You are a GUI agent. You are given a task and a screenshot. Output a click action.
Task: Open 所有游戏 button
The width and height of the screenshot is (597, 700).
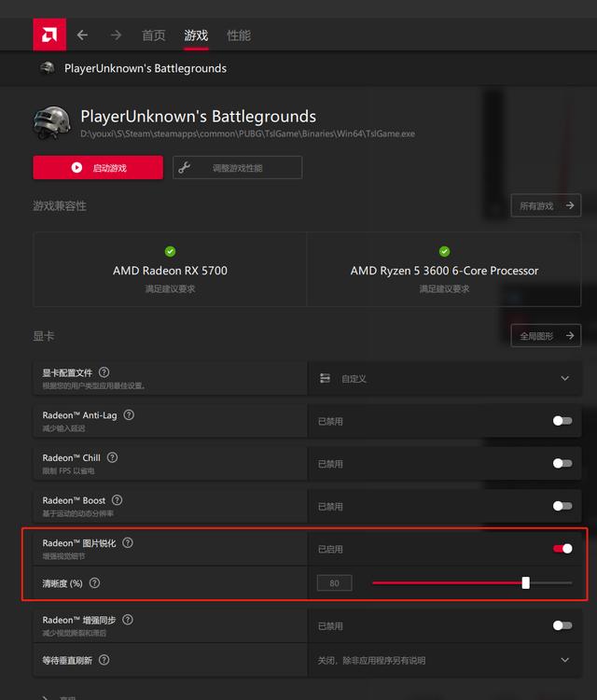pos(546,205)
